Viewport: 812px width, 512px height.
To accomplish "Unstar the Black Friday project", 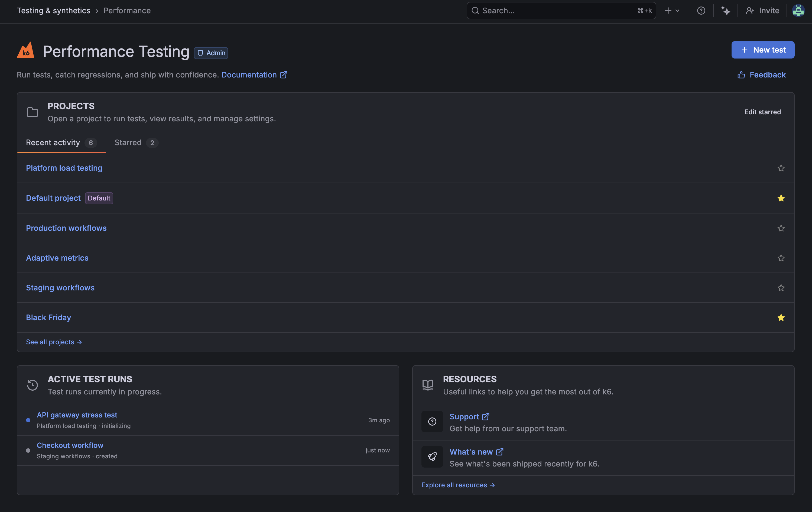I will coord(781,317).
